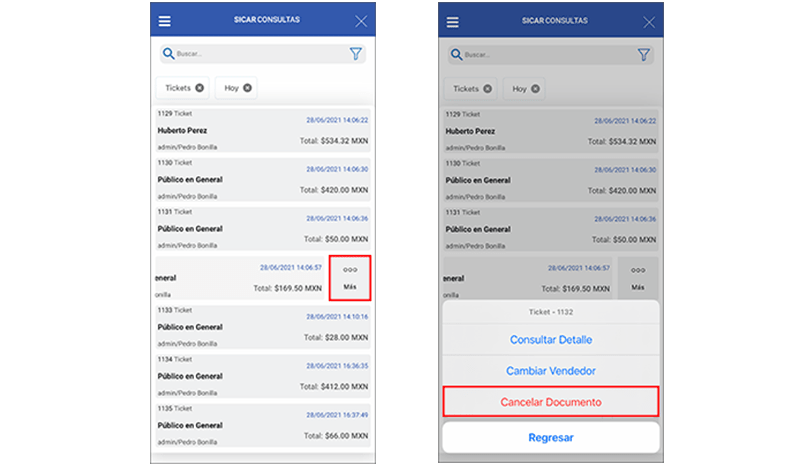This screenshot has width=810, height=470.
Task: Open ticket 1130 in left screen list
Action: [x=262, y=180]
